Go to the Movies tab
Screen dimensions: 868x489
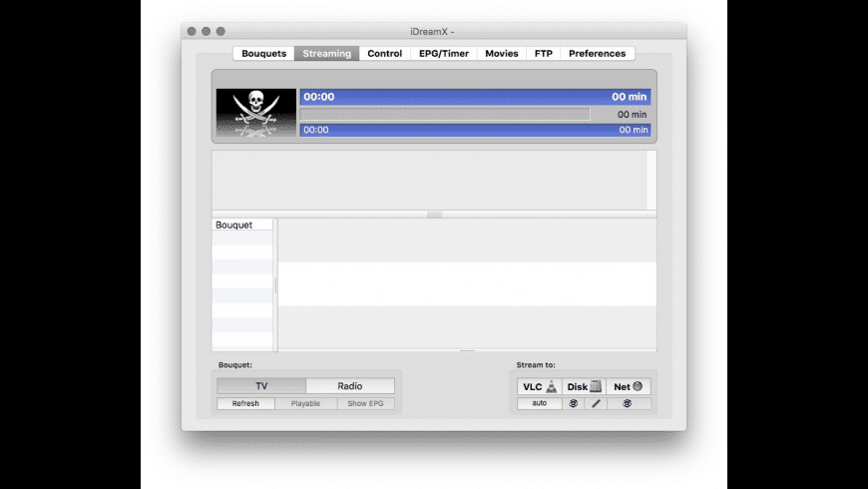tap(502, 53)
